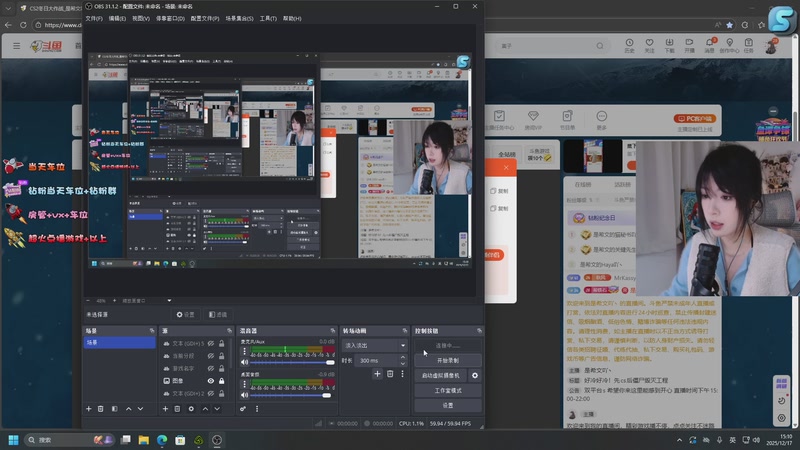This screenshot has height=450, width=800.
Task: Click the 启动虚拟摄像机 button
Action: click(441, 376)
